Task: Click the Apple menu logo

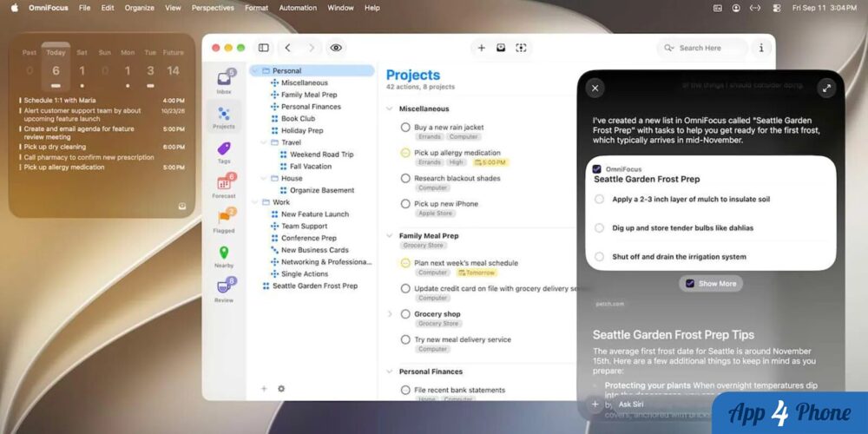Action: tap(15, 8)
